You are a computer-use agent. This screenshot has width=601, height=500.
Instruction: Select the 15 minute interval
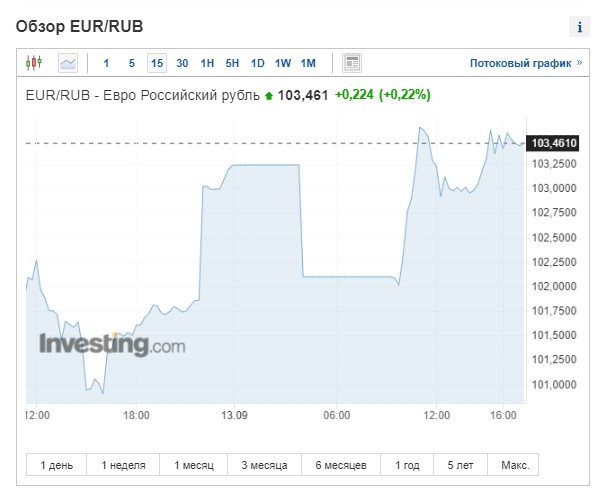(157, 63)
